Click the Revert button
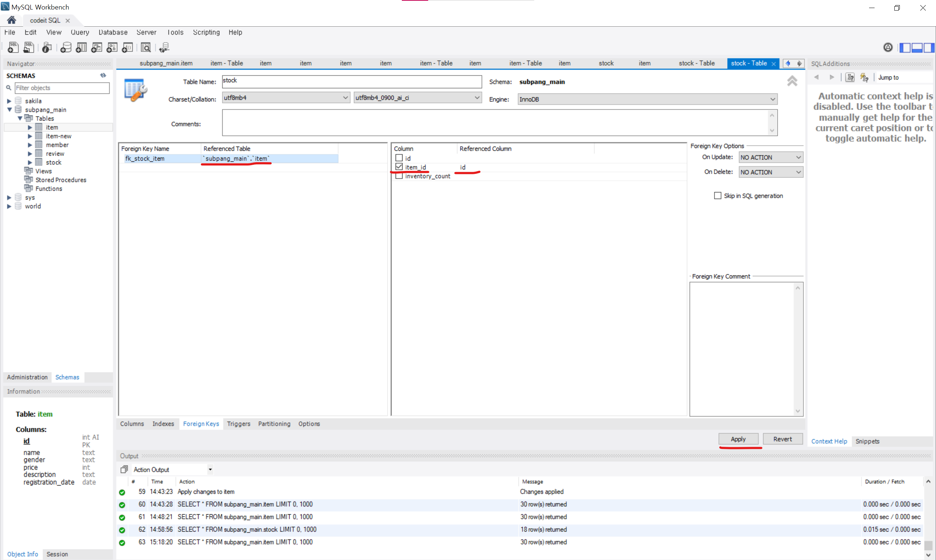The height and width of the screenshot is (560, 936). [782, 439]
